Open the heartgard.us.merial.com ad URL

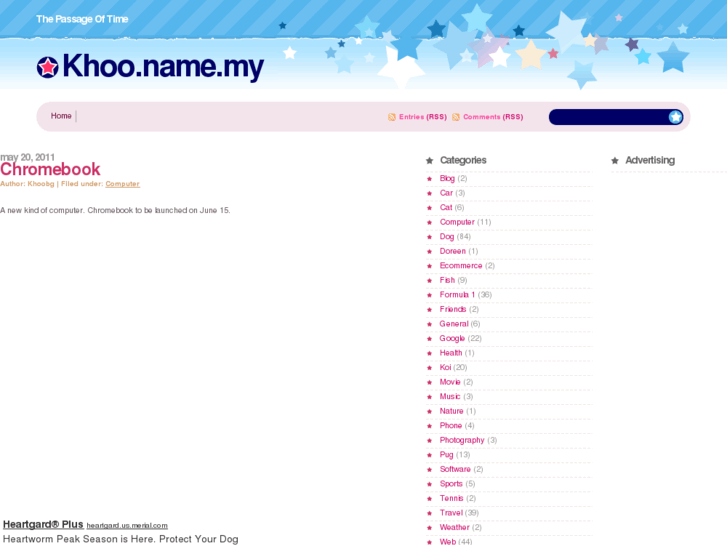coord(127,526)
